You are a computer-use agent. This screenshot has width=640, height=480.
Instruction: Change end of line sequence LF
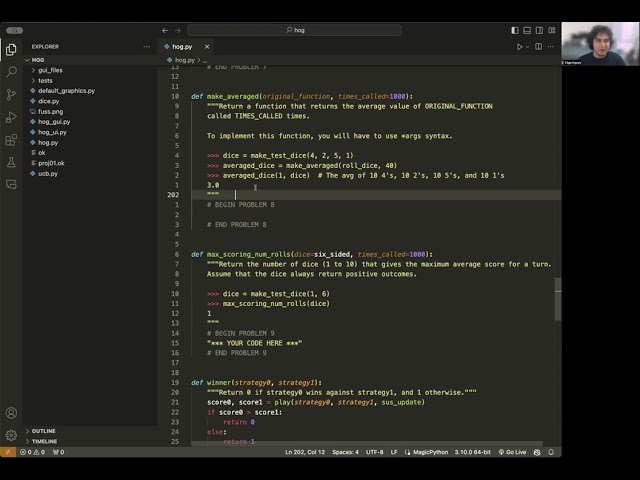pos(394,452)
